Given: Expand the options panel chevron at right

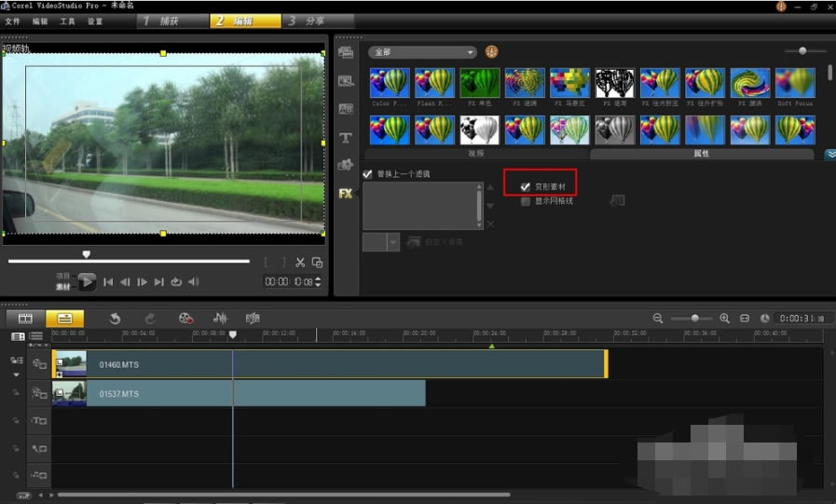Looking at the screenshot, I should (x=829, y=155).
